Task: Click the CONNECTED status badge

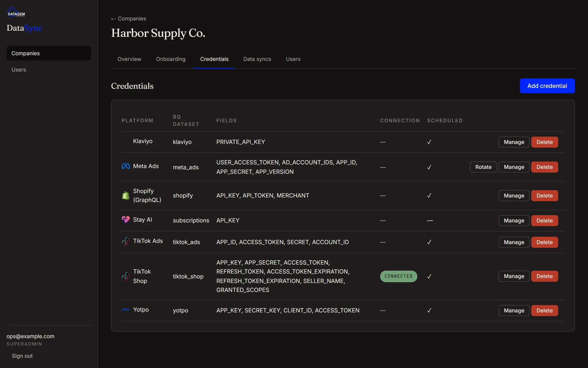Action: pyautogui.click(x=398, y=276)
